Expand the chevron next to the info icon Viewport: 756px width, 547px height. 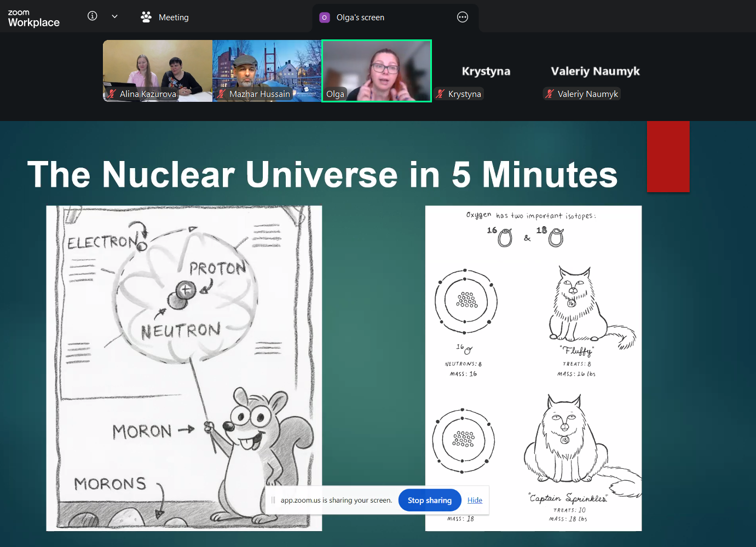click(x=114, y=16)
